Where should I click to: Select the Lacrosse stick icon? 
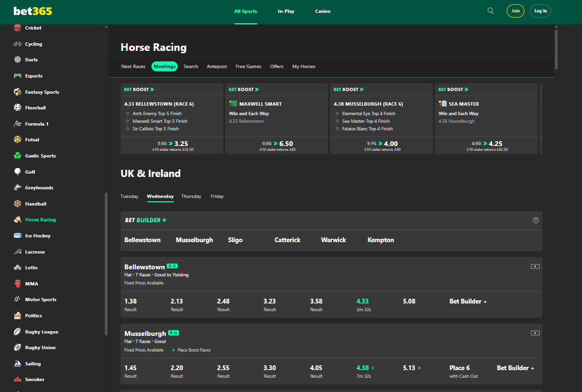coord(18,252)
